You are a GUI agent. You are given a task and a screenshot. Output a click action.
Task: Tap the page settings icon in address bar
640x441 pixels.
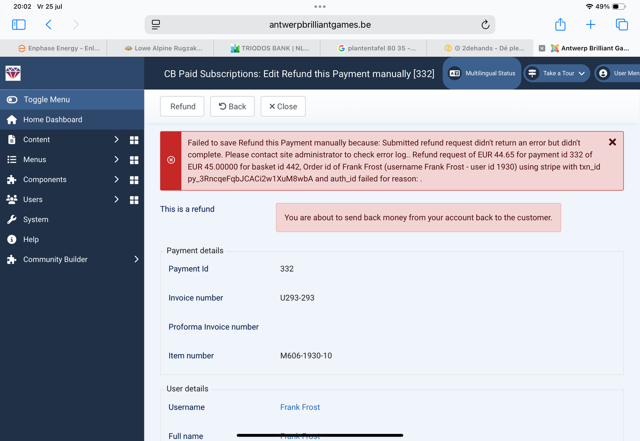point(156,25)
